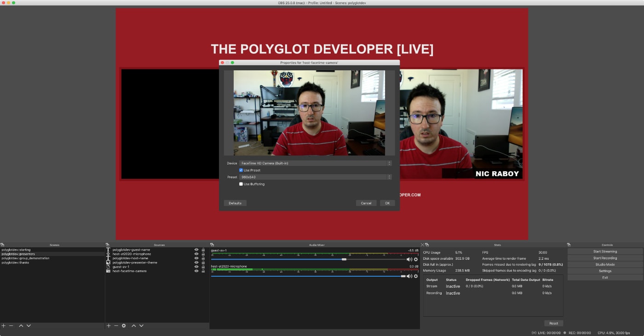Hide the polyglotdev-guest-name source
The height and width of the screenshot is (336, 644).
pos(196,250)
